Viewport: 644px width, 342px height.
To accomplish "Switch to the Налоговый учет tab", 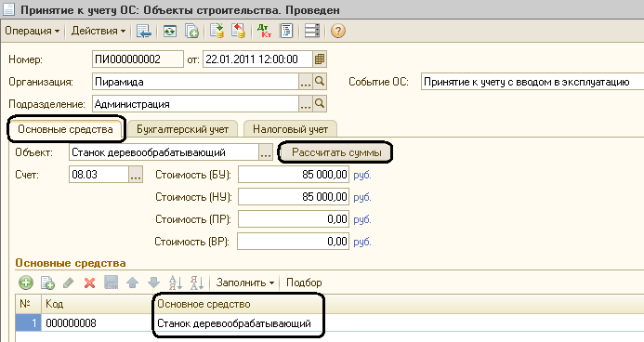I will [290, 129].
